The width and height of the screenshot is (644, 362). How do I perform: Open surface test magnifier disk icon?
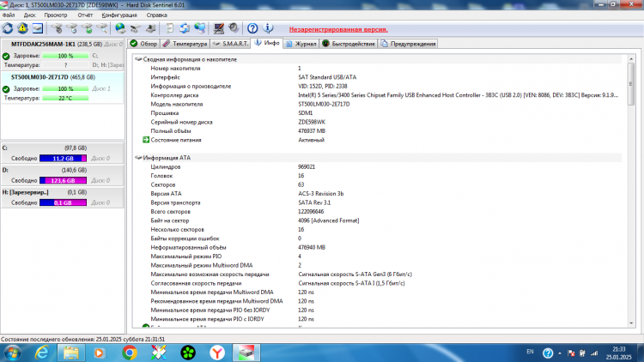102,28
